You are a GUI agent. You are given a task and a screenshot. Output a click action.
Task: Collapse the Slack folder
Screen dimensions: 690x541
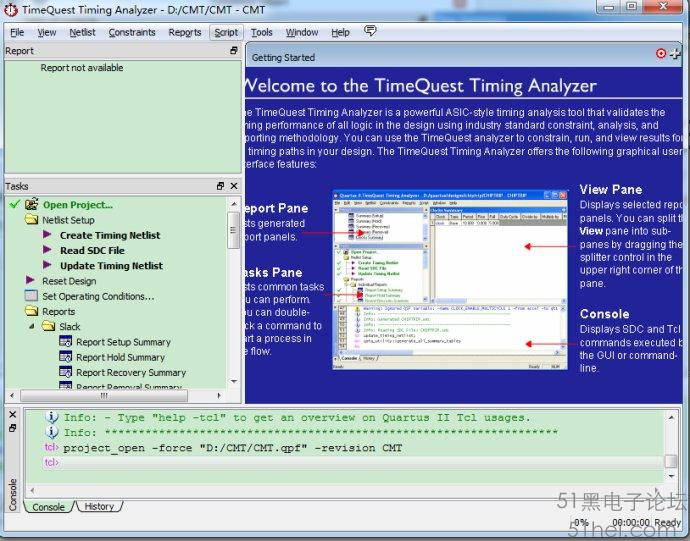(32, 327)
